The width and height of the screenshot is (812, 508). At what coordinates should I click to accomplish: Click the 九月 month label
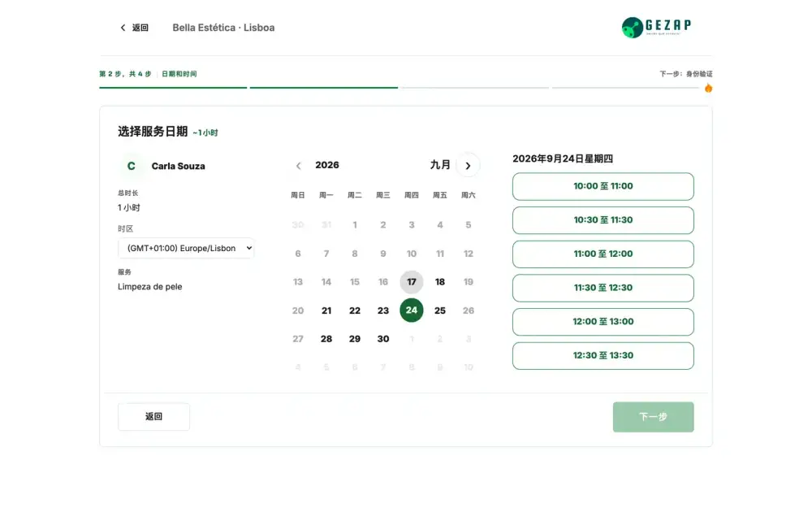pos(440,165)
